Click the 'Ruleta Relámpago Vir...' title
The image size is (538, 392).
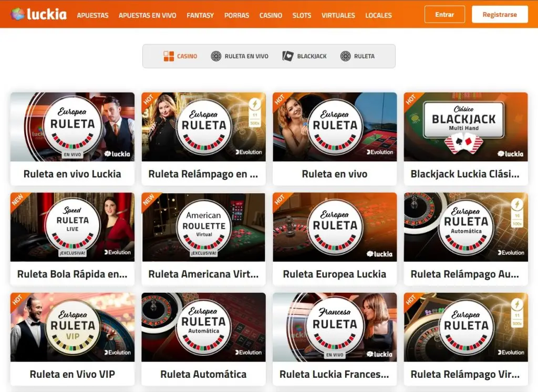click(465, 374)
